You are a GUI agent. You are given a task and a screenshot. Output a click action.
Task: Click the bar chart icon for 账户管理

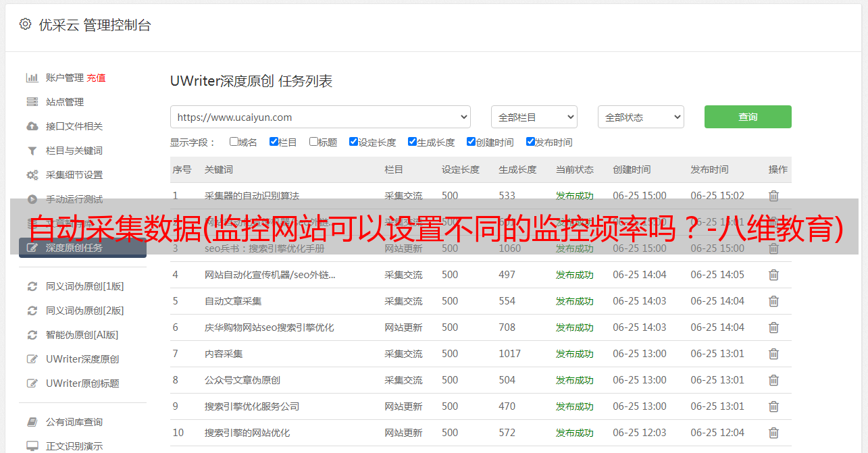(32, 78)
